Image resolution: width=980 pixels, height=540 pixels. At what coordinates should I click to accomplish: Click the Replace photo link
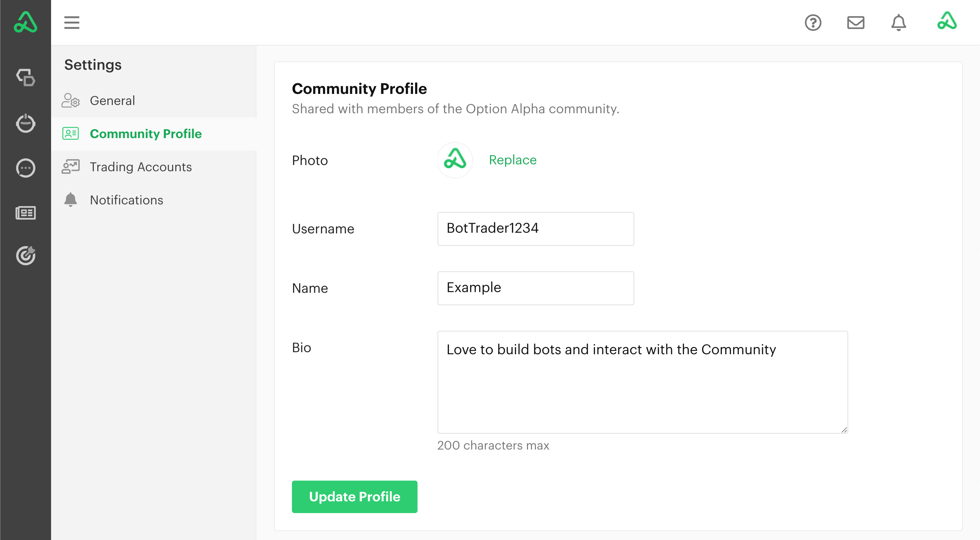point(512,160)
